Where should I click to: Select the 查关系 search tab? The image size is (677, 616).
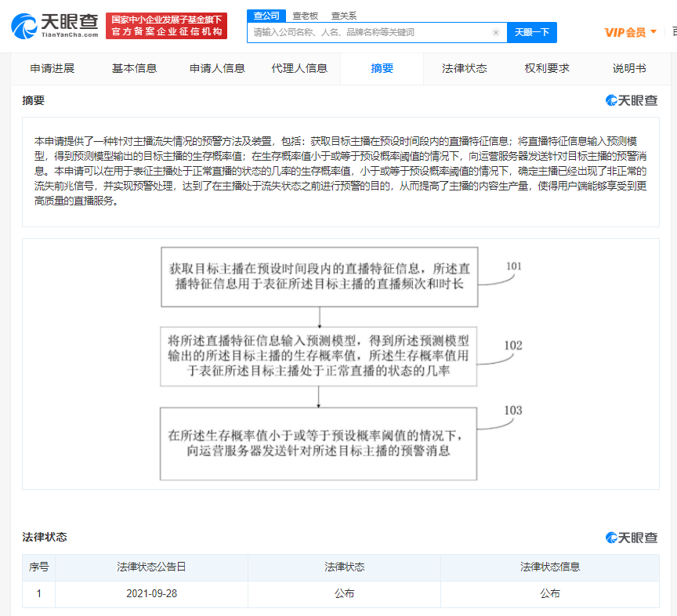click(x=344, y=16)
